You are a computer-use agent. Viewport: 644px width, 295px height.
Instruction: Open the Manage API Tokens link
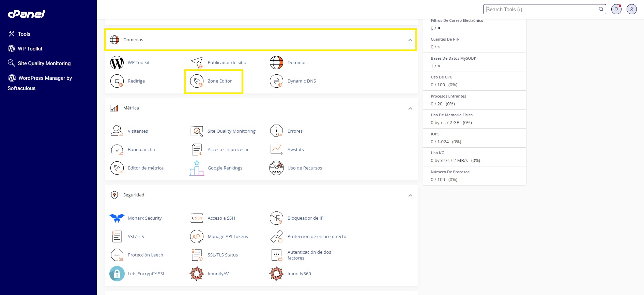point(228,237)
